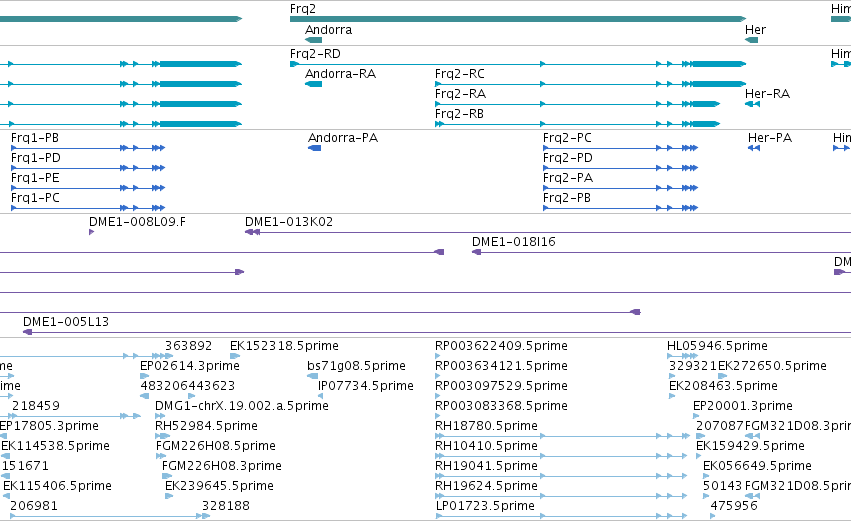The height and width of the screenshot is (521, 851).
Task: Open the Frq2-RD transcript label
Action: click(315, 54)
